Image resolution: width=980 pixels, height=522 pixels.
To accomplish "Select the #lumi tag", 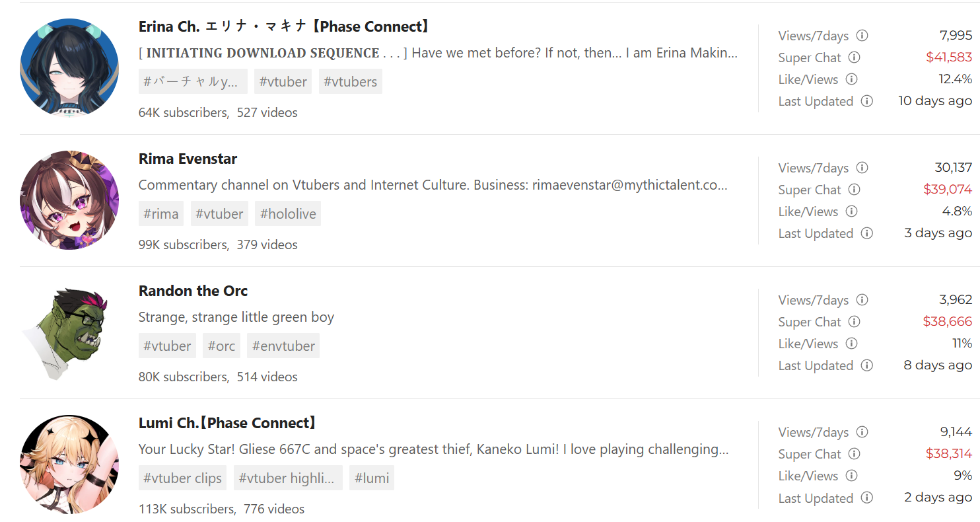I will 372,478.
